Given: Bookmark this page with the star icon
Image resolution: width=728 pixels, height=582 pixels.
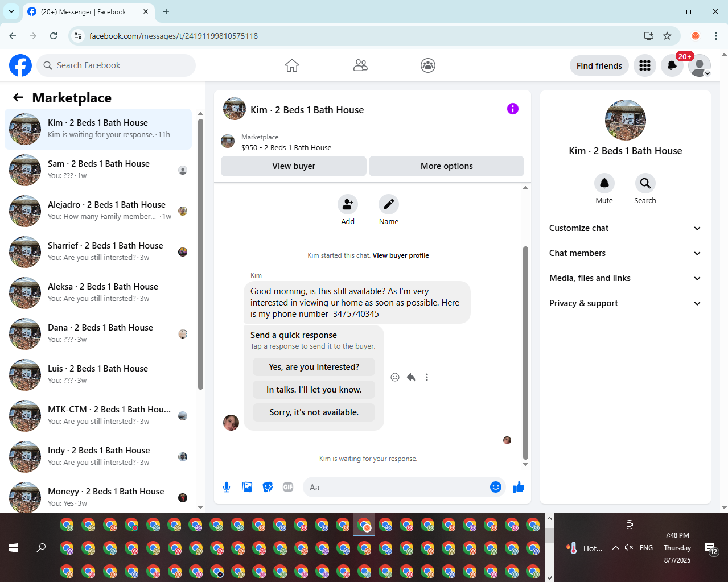Looking at the screenshot, I should (667, 36).
